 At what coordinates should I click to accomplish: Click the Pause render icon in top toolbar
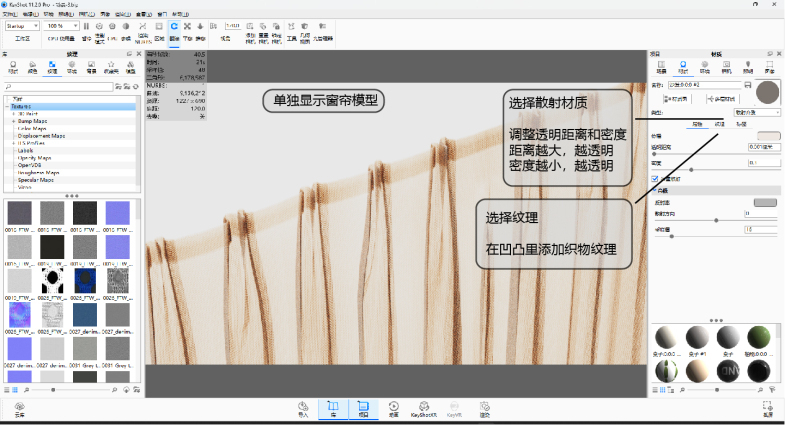tap(85, 26)
